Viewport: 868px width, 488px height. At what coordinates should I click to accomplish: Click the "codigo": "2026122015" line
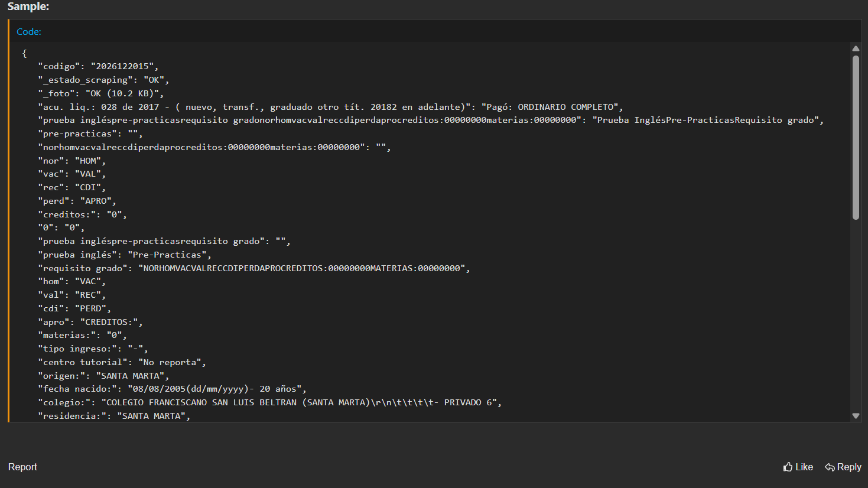(98, 66)
